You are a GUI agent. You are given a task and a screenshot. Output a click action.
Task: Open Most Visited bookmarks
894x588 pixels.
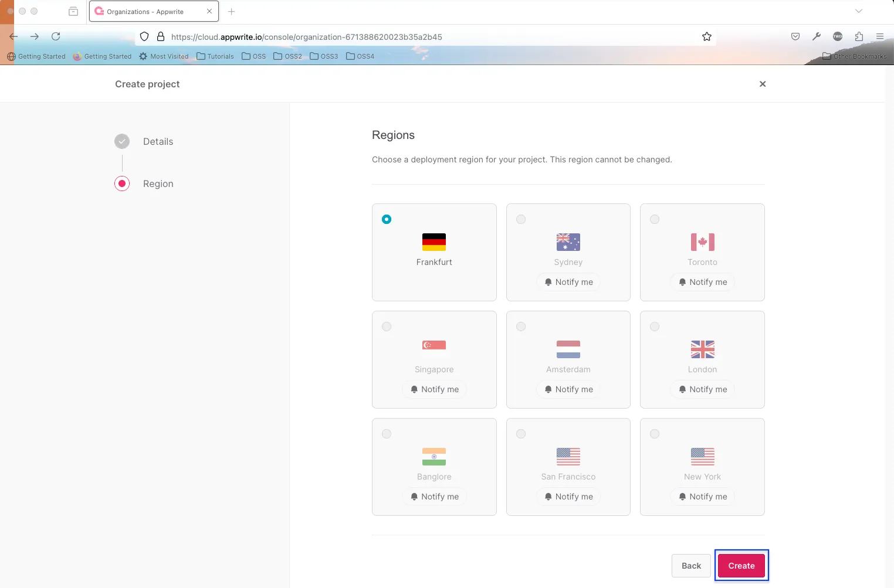click(164, 56)
